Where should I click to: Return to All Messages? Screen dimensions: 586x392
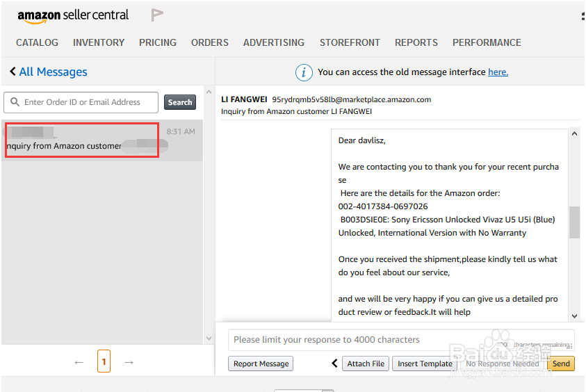click(x=53, y=72)
